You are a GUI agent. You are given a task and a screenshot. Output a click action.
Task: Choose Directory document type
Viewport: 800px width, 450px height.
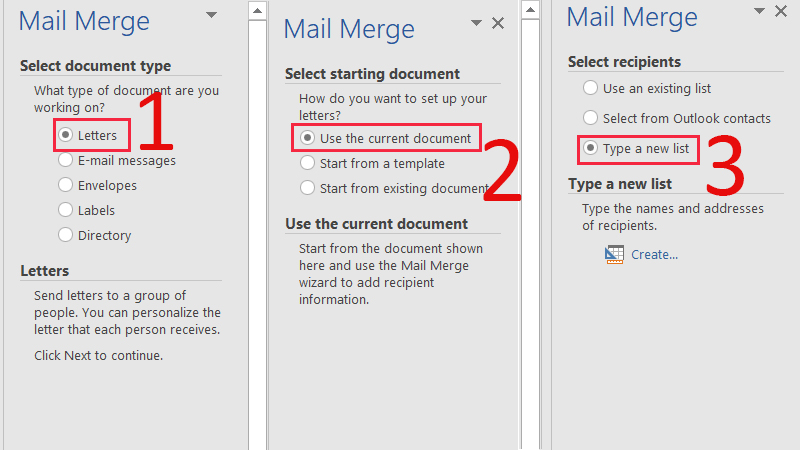point(65,235)
